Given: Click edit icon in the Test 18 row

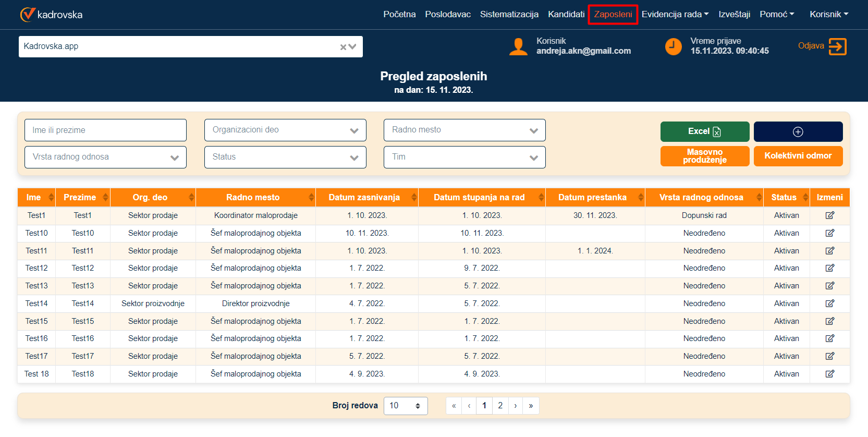Looking at the screenshot, I should 829,374.
